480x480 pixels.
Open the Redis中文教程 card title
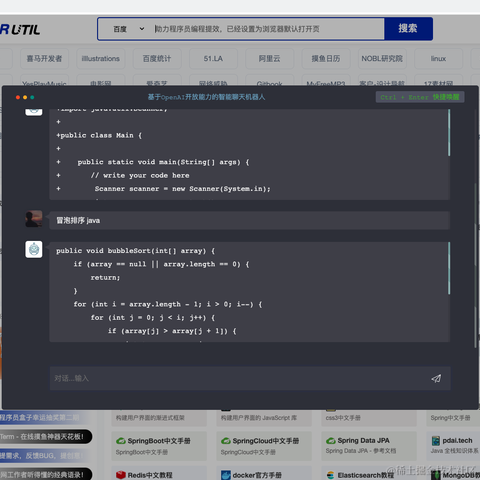pos(150,475)
